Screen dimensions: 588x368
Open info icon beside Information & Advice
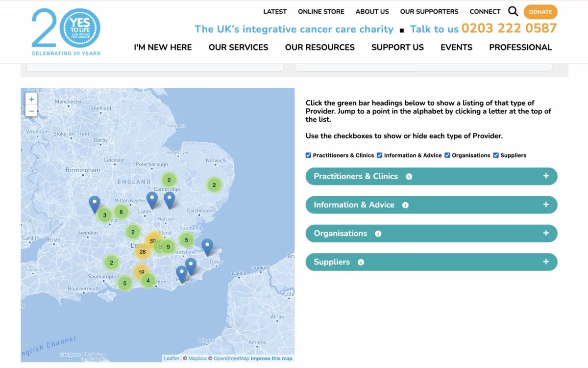[x=405, y=205]
